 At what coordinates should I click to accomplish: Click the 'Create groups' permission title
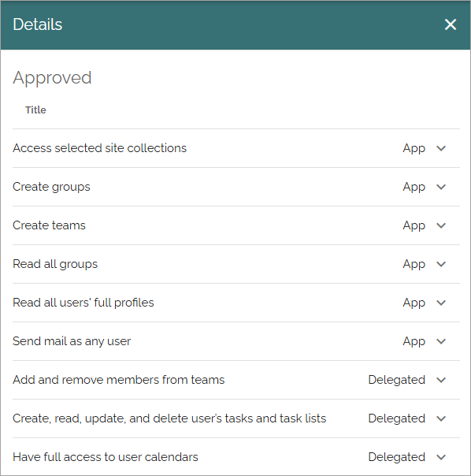coord(51,187)
